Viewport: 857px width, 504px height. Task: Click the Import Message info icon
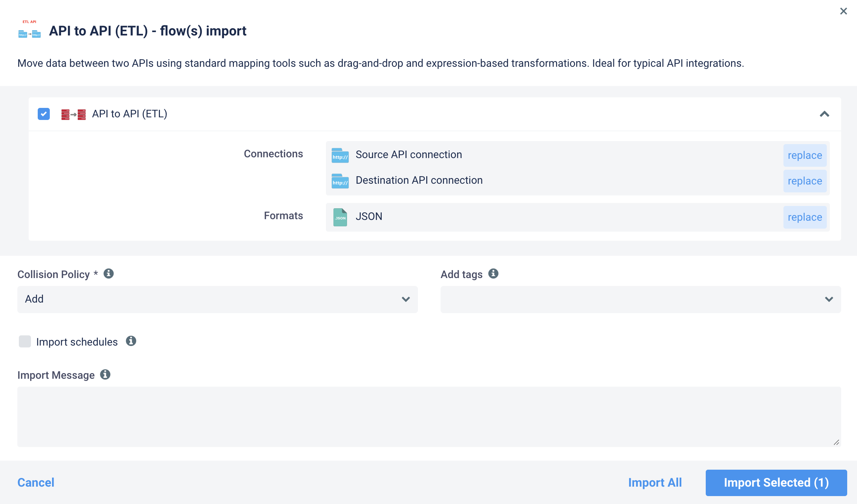[105, 375]
